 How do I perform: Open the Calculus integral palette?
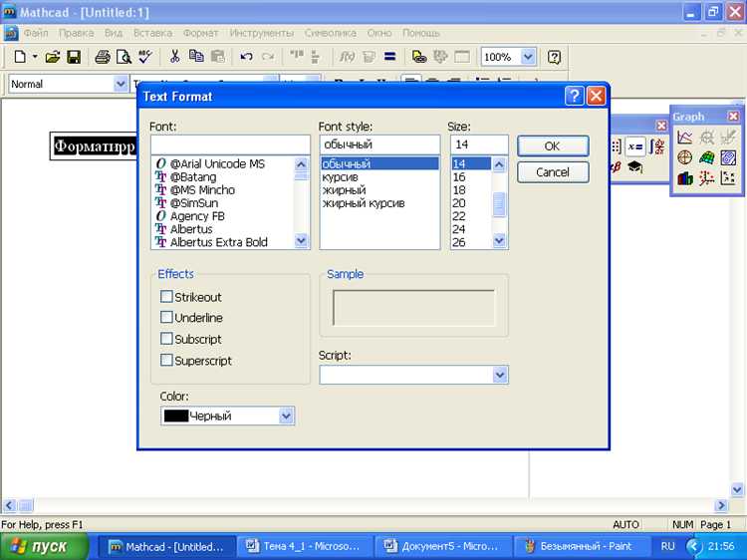click(x=657, y=146)
